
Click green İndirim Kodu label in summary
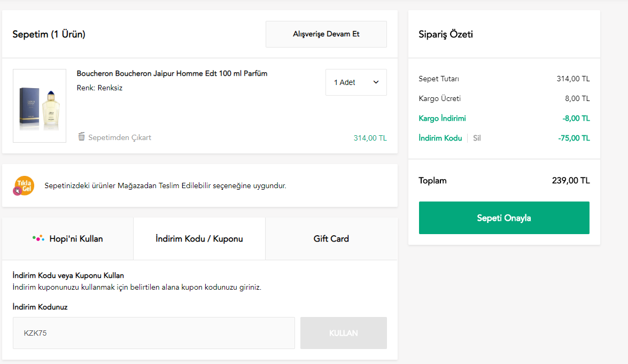pos(440,138)
